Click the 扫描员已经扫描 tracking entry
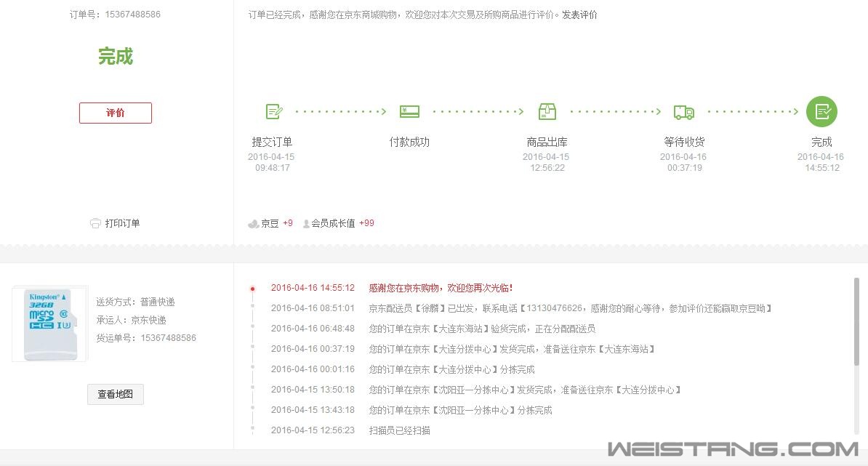Image resolution: width=868 pixels, height=466 pixels. point(399,430)
